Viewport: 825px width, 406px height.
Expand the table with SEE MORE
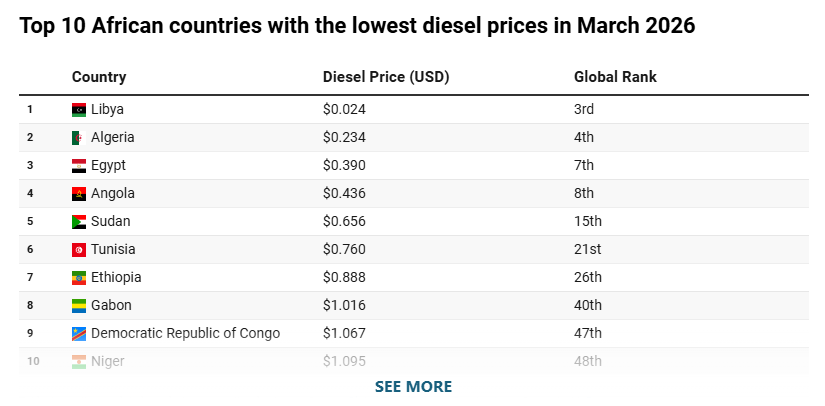(x=413, y=386)
